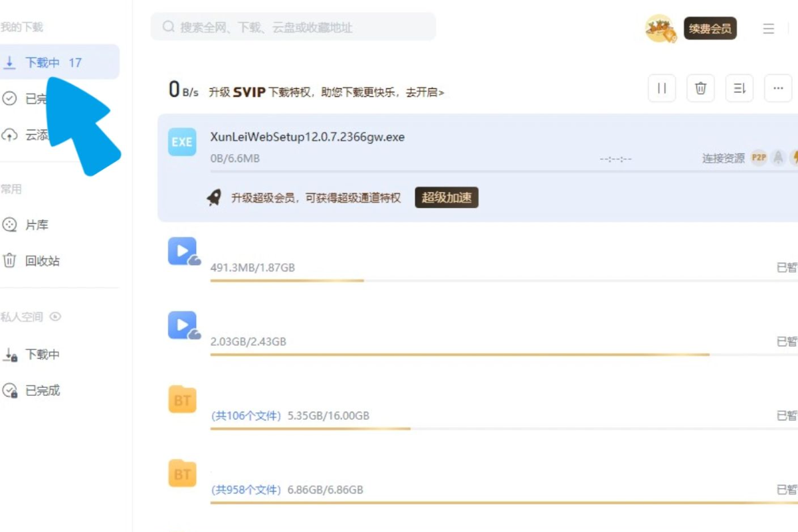Open the hamburger main menu

769,29
